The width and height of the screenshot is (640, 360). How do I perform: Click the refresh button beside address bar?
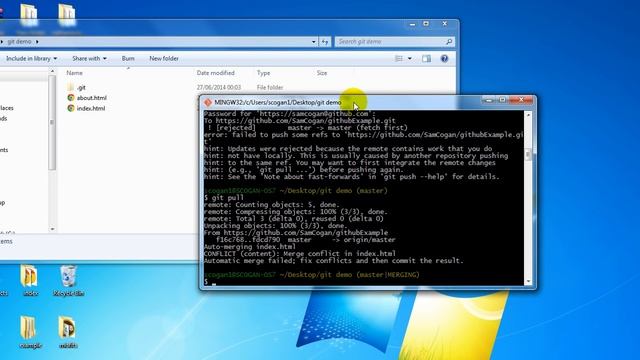[x=325, y=42]
